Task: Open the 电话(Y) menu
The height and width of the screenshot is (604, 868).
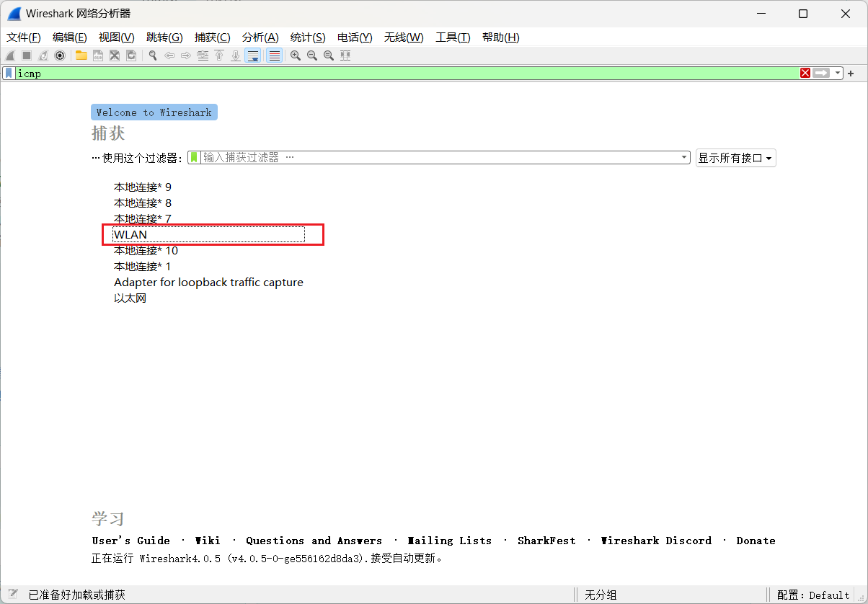Action: (355, 37)
